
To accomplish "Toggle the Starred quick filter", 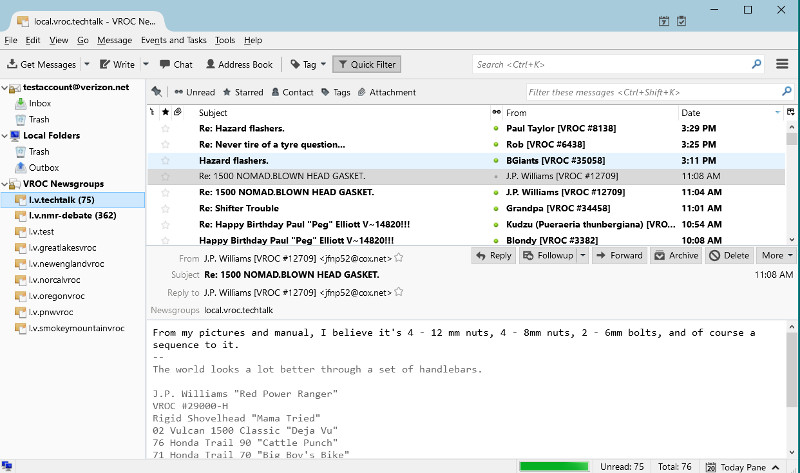I will pos(243,92).
